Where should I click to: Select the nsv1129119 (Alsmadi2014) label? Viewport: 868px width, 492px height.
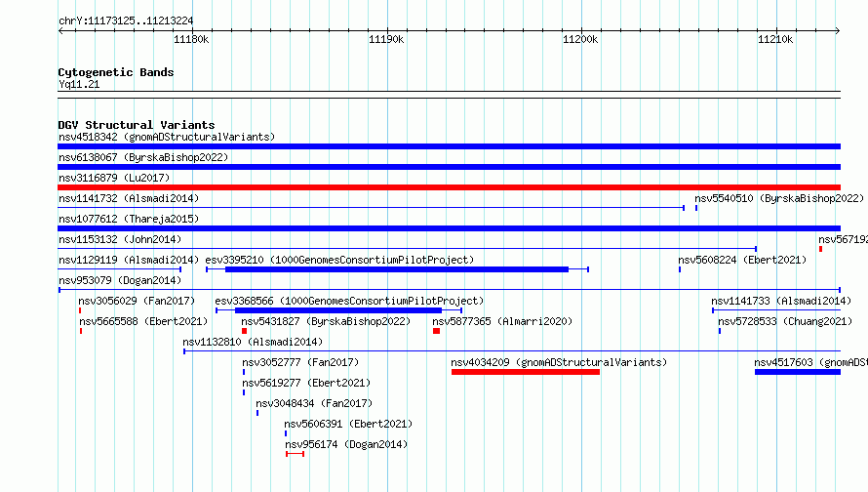pos(129,260)
